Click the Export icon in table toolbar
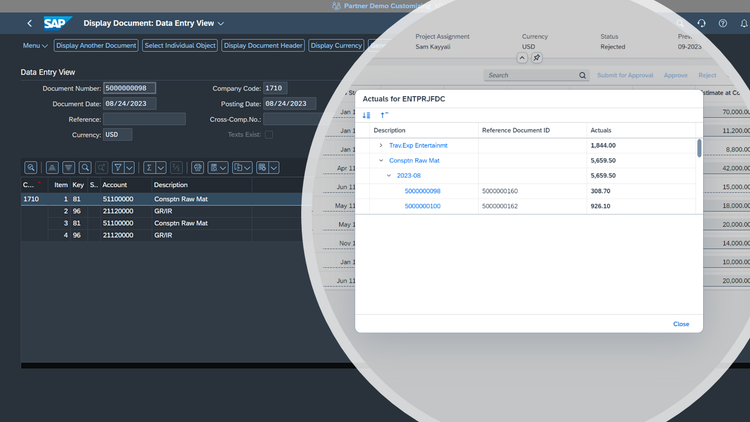 pyautogui.click(x=238, y=167)
